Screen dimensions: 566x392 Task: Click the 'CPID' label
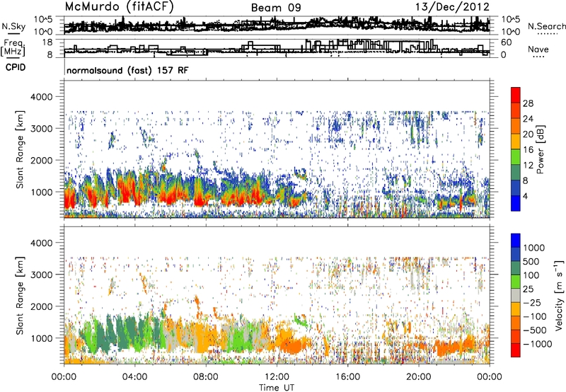(16, 67)
